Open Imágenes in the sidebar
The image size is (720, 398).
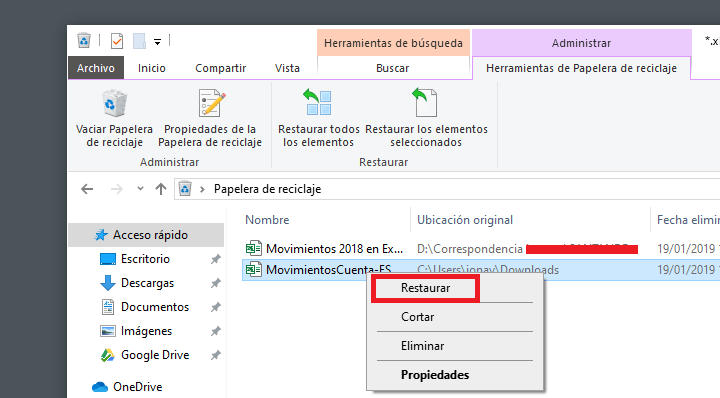click(x=146, y=331)
